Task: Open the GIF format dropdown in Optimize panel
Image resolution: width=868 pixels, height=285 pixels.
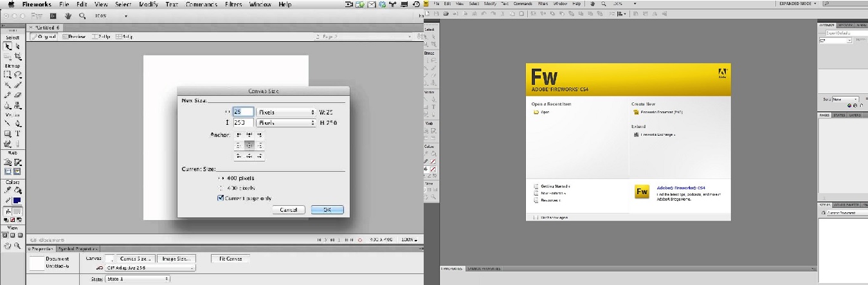Action: coord(835,40)
